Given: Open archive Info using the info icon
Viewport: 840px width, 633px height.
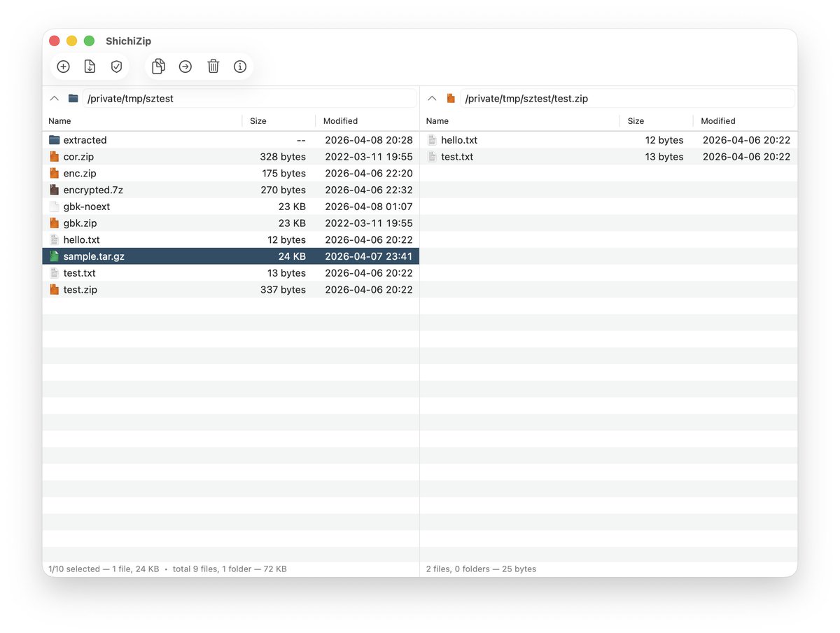Looking at the screenshot, I should 240,66.
